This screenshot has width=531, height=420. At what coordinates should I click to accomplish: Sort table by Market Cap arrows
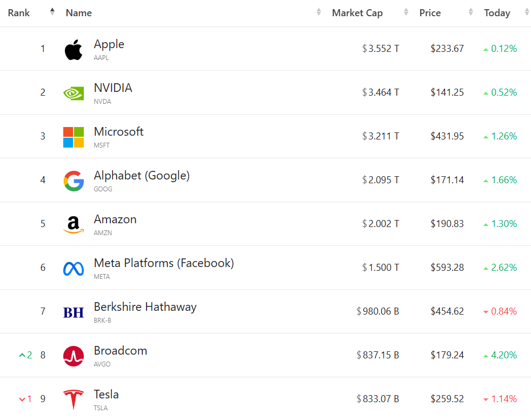click(406, 12)
